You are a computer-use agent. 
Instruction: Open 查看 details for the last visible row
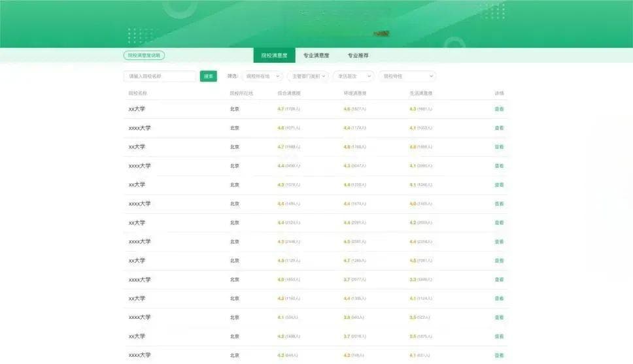pyautogui.click(x=500, y=356)
